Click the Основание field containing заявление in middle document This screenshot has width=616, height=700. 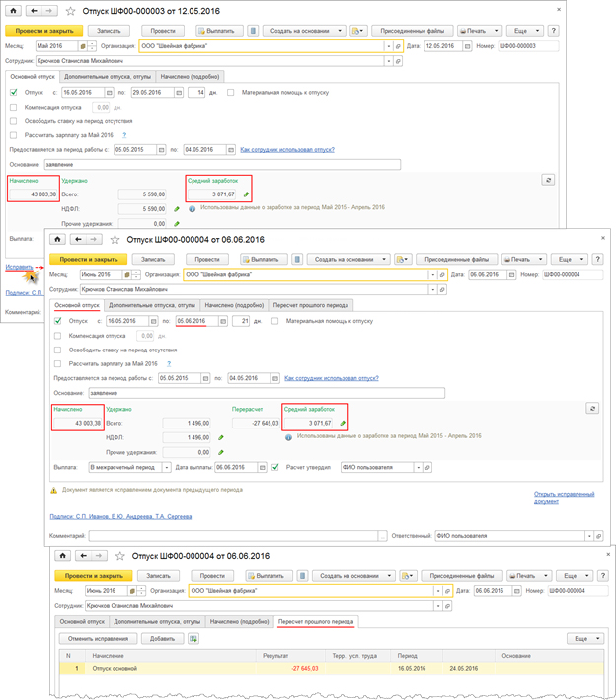[267, 393]
